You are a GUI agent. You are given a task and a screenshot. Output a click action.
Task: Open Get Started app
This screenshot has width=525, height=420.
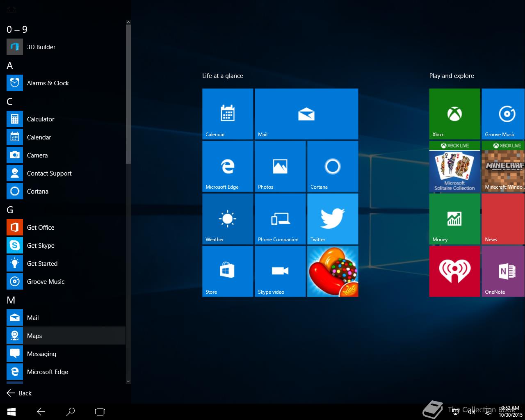click(66, 263)
